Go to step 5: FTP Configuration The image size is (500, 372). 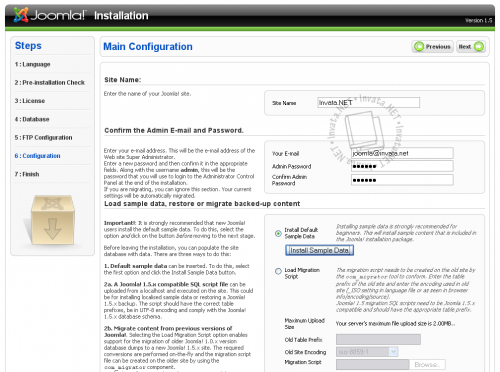coord(43,138)
